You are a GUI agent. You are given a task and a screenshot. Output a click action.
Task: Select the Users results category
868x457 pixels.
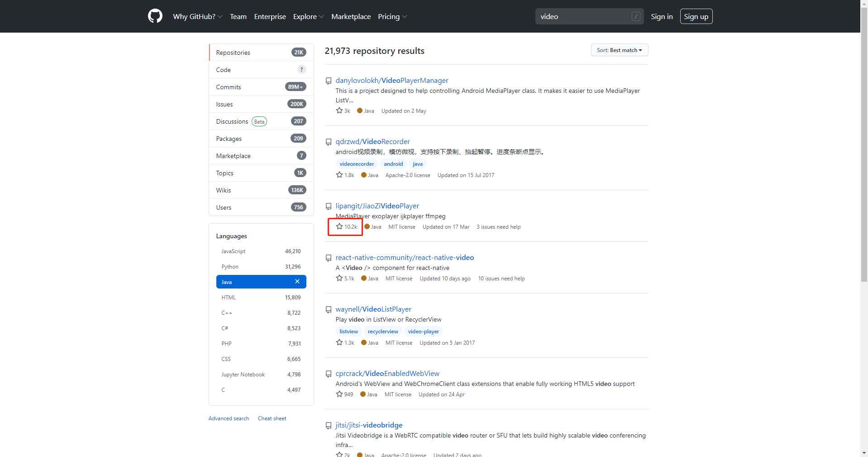261,207
